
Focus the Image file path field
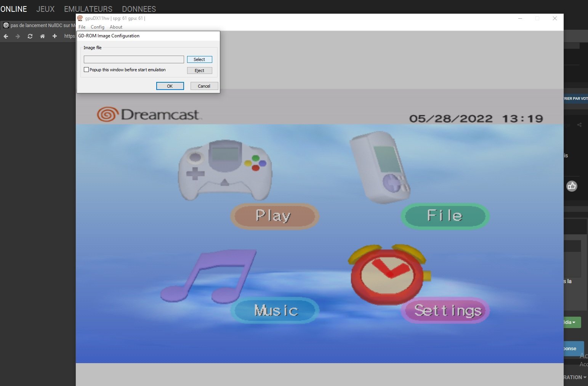(x=134, y=59)
